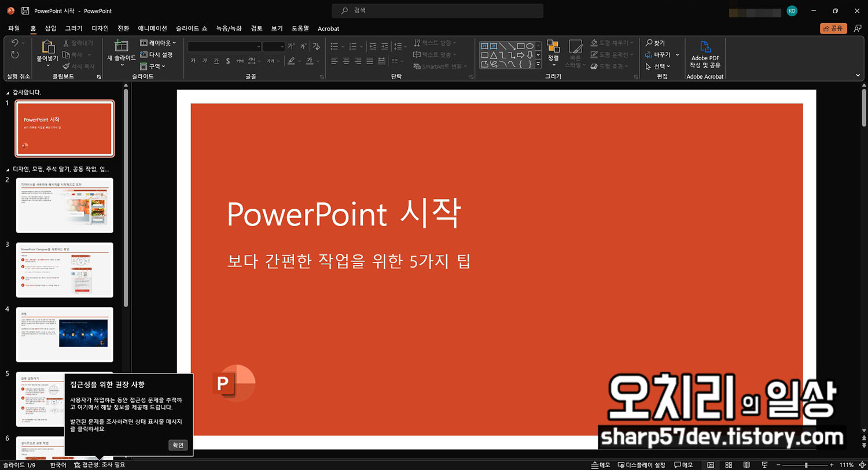Toggle strikethrough formatting
The image size is (868, 470).
240,61
